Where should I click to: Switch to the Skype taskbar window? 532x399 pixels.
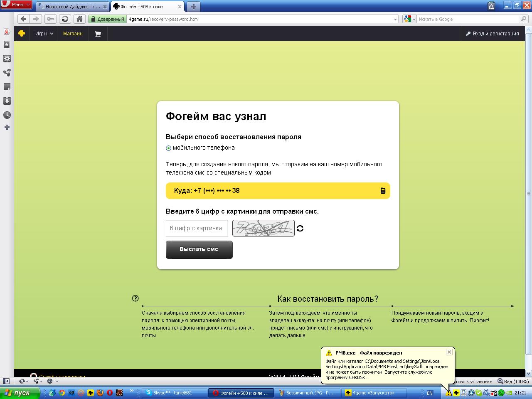point(175,393)
